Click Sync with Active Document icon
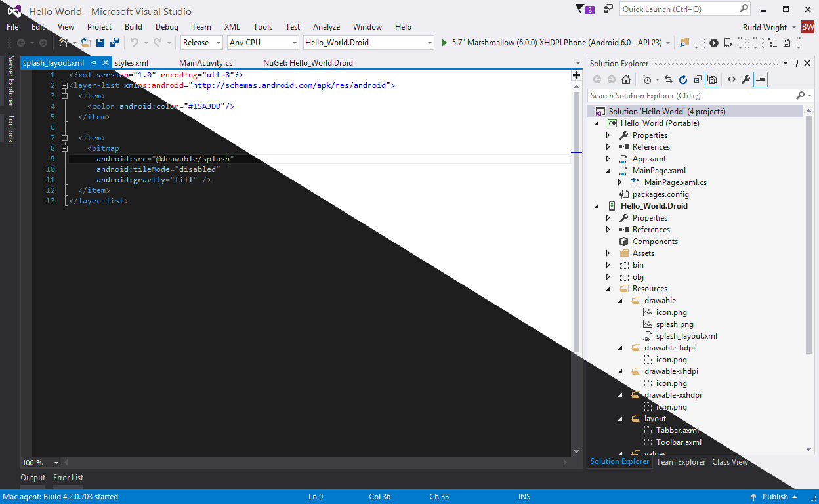Viewport: 819px width, 504px height. tap(668, 79)
